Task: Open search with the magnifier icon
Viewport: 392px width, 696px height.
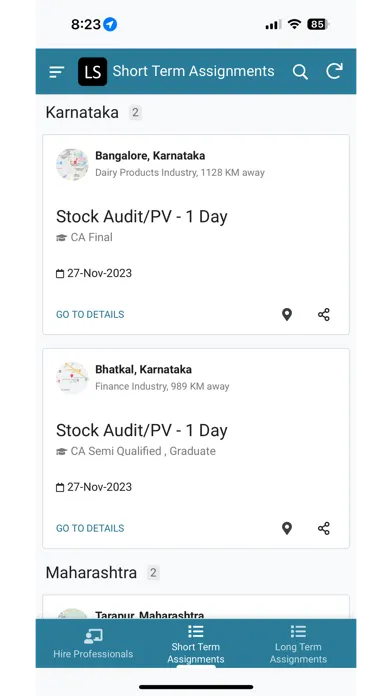Action: [x=300, y=71]
